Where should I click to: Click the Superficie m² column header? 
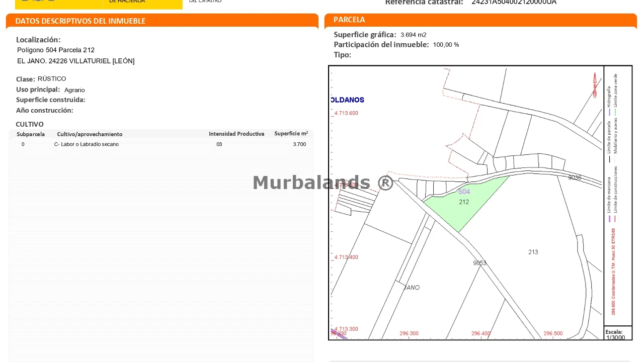coord(291,134)
